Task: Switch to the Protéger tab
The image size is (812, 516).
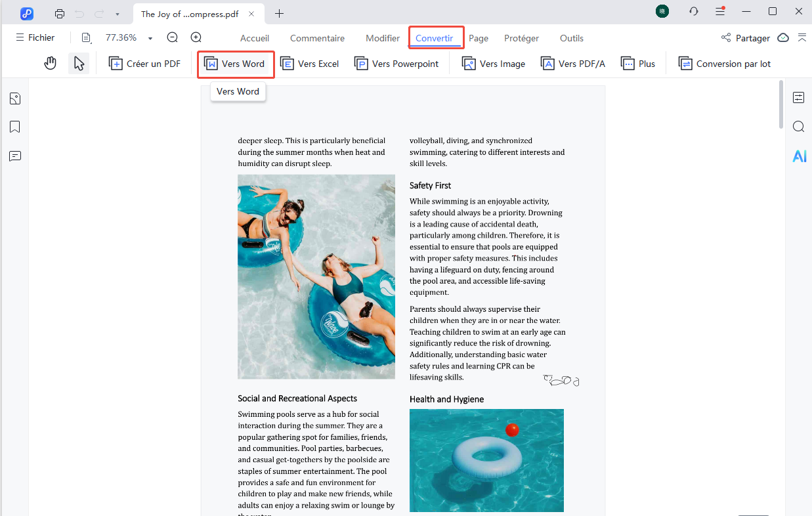Action: 521,38
